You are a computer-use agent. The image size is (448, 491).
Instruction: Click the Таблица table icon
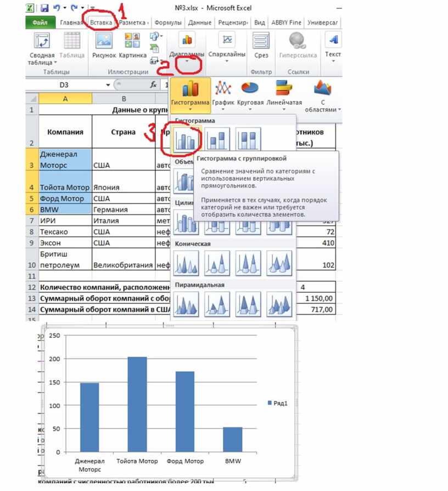72,41
